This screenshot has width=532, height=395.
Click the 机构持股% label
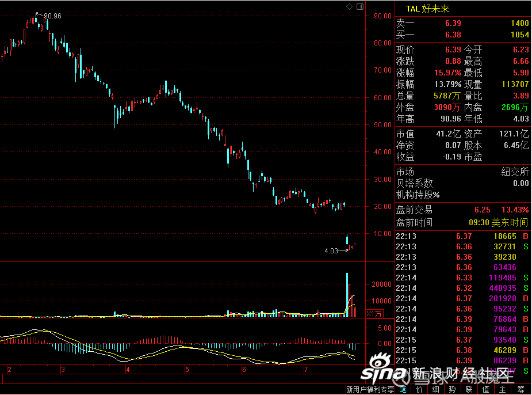[418, 195]
